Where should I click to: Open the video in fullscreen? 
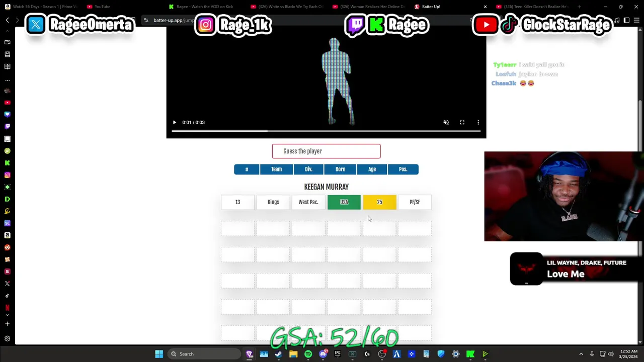tap(462, 122)
